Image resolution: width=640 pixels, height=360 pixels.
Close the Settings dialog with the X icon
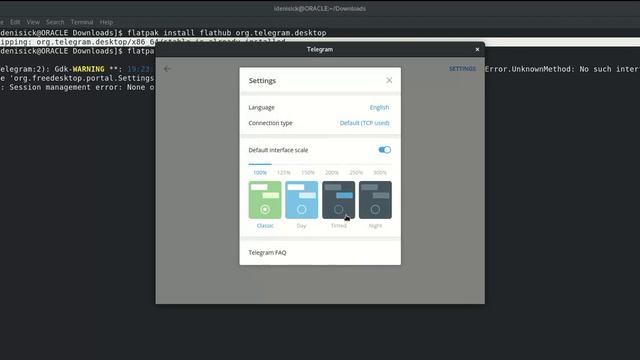click(x=389, y=80)
